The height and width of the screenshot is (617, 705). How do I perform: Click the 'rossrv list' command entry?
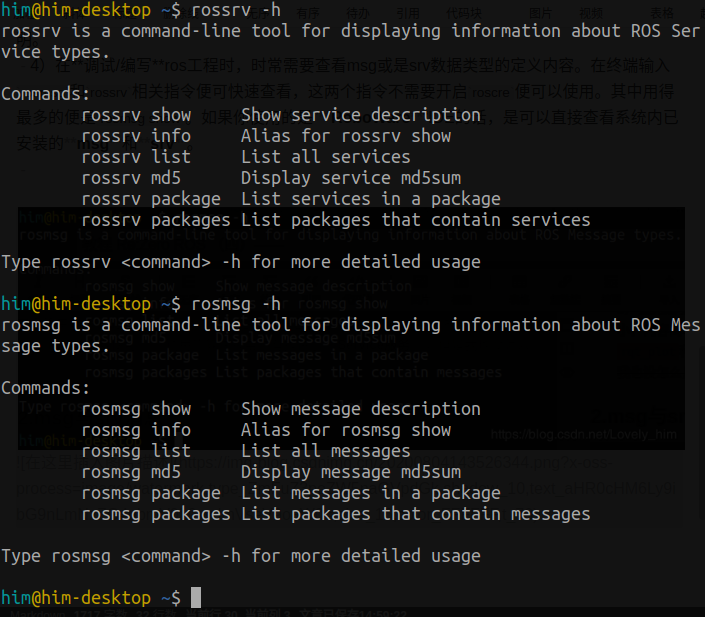[136, 157]
